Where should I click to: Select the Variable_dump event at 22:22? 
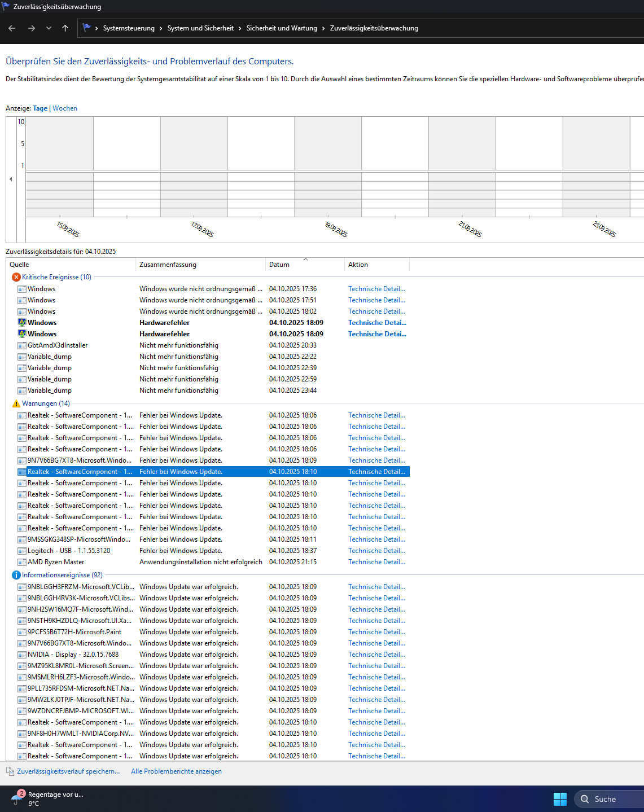coord(213,357)
